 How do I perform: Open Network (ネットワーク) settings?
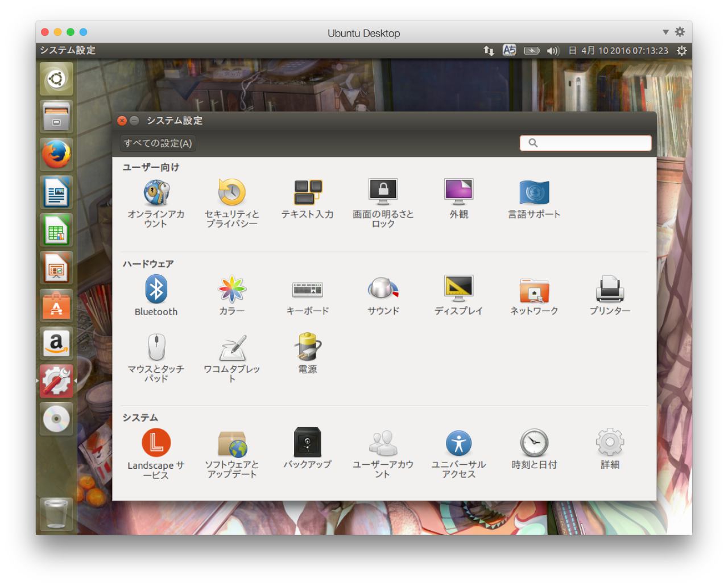click(534, 296)
